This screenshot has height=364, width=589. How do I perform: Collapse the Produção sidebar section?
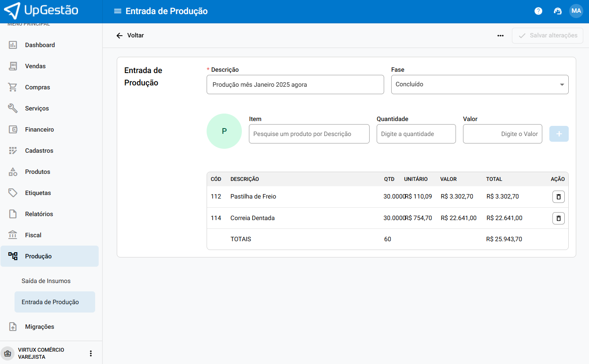49,256
